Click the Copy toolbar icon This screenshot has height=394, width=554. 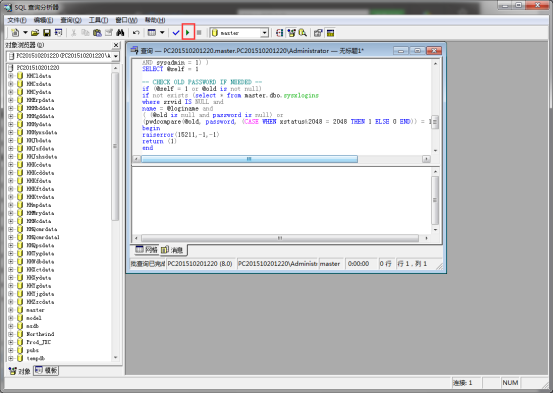(85, 33)
